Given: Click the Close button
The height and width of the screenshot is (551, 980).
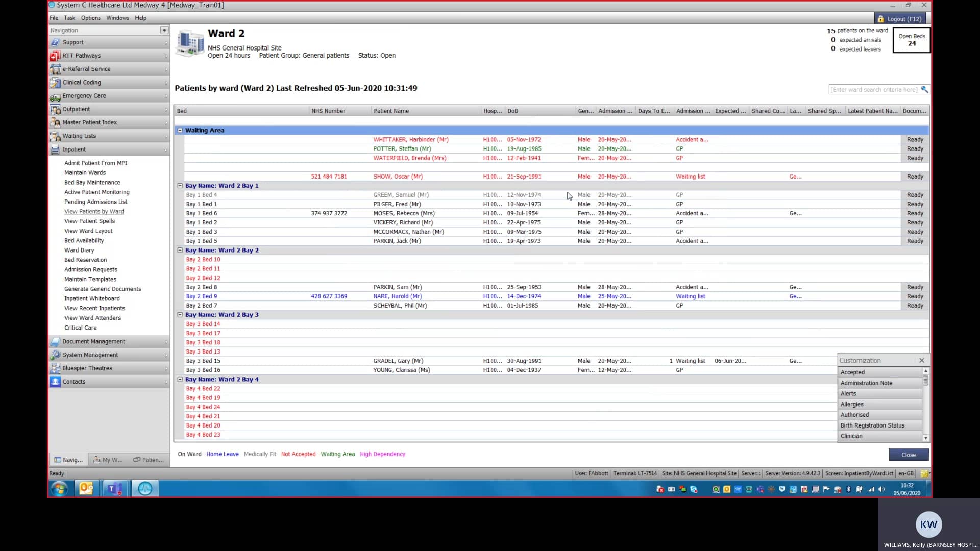Looking at the screenshot, I should (x=908, y=455).
